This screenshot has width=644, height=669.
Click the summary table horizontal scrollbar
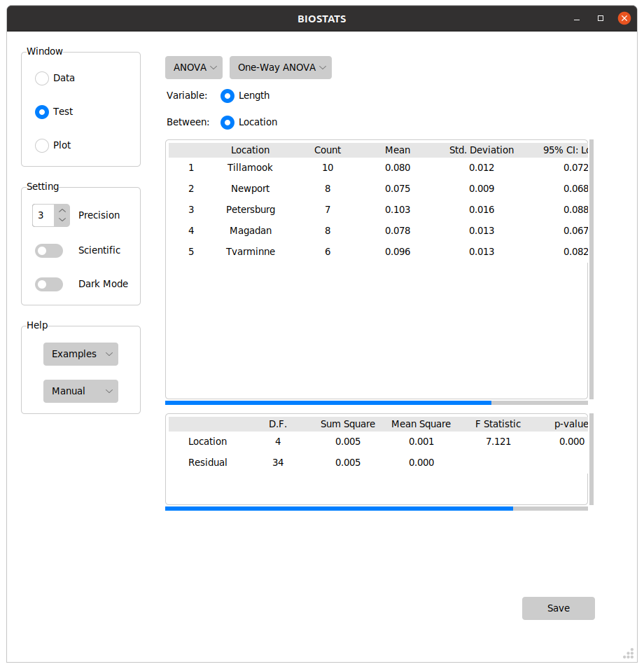point(328,403)
